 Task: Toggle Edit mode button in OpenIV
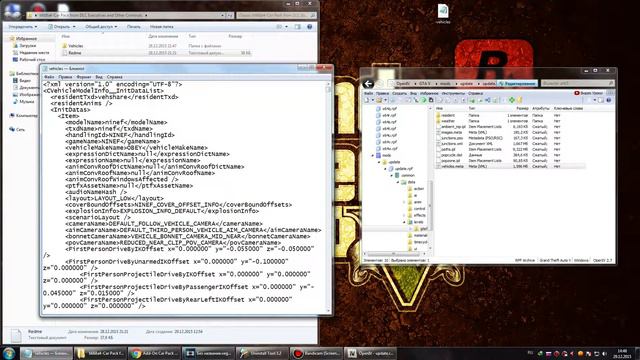[517, 84]
